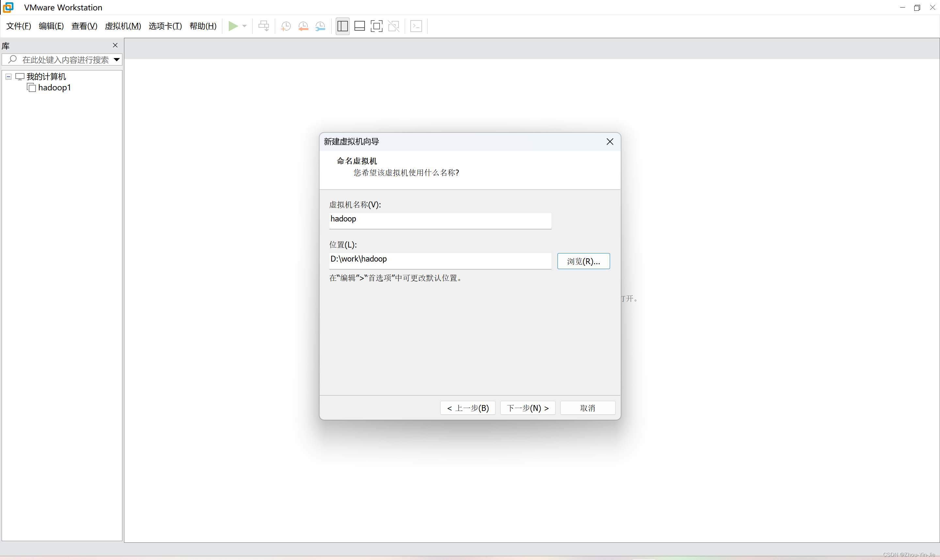Viewport: 940px width, 560px height.
Task: Click the green power-on play icon
Action: click(x=233, y=26)
